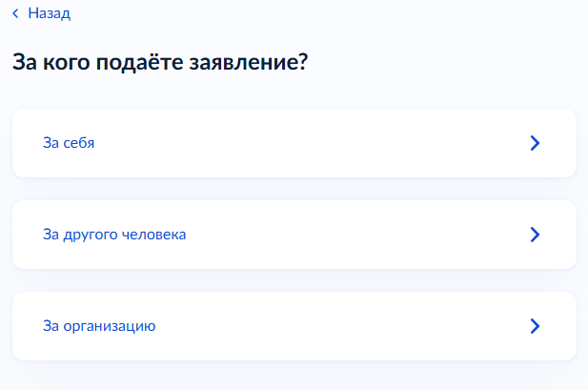Click the За другого человека text label
The width and height of the screenshot is (588, 390).
click(x=114, y=235)
